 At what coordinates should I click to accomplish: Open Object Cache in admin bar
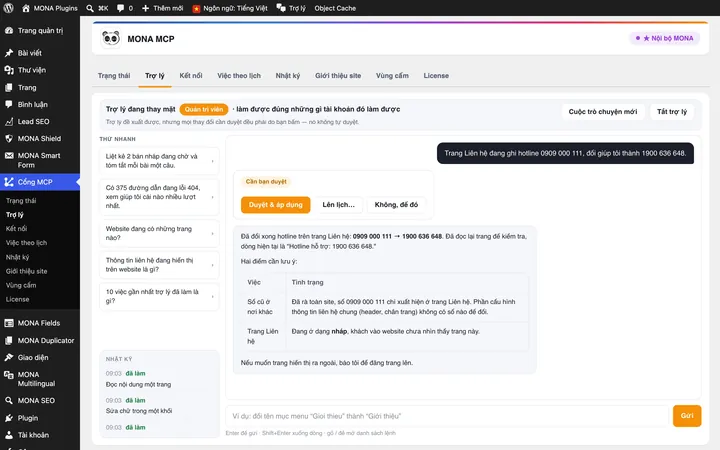point(335,8)
